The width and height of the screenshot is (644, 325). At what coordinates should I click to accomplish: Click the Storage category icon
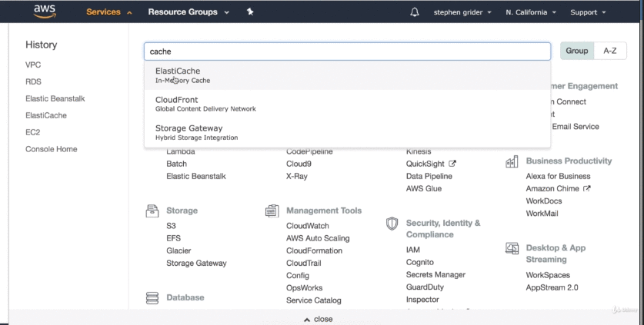click(152, 211)
